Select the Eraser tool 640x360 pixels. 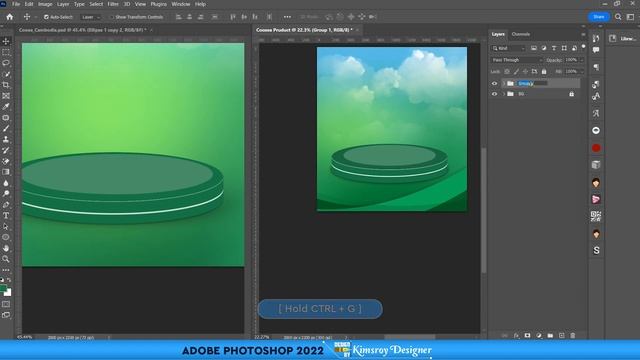[x=6, y=161]
